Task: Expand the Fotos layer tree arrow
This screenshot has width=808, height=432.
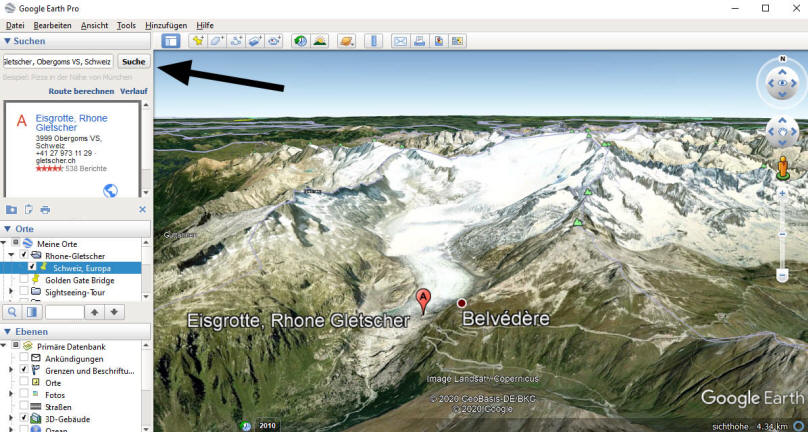Action: (11, 394)
